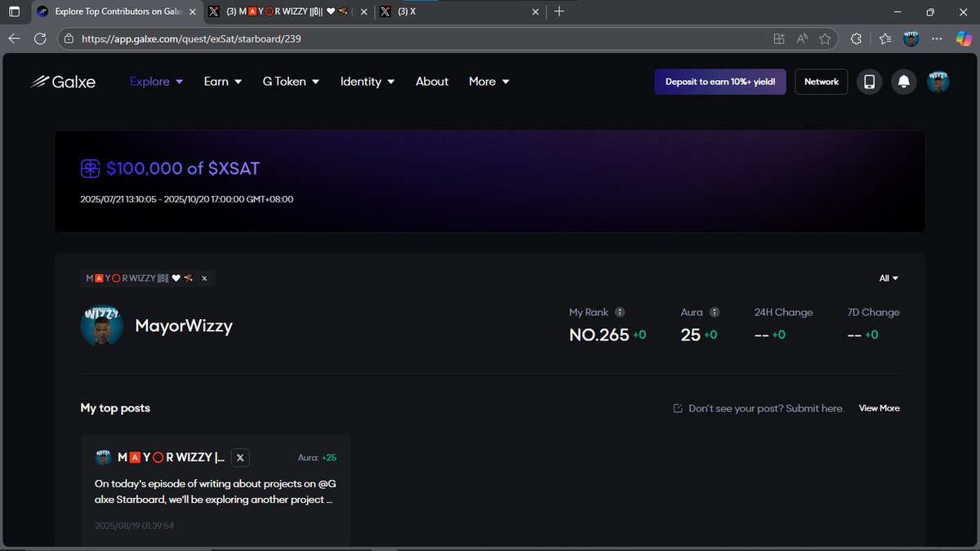Click the campaign date range text
This screenshot has width=980, height=551.
pyautogui.click(x=187, y=199)
